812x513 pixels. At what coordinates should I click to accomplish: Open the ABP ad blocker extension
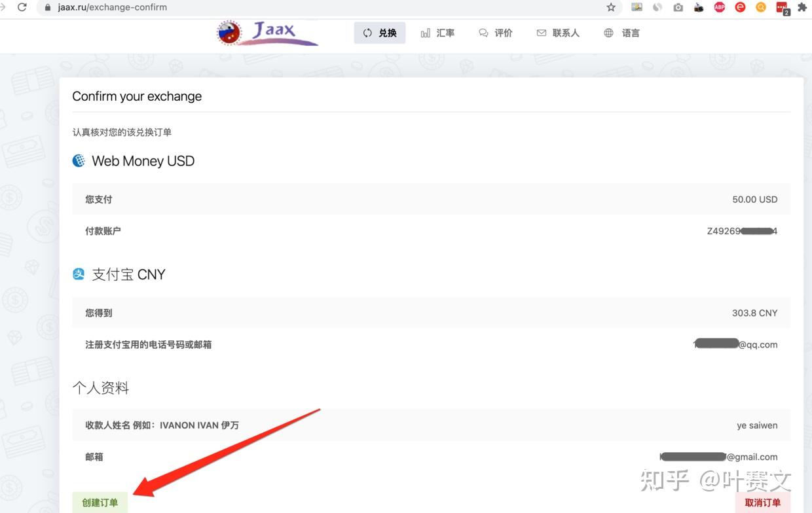(720, 7)
